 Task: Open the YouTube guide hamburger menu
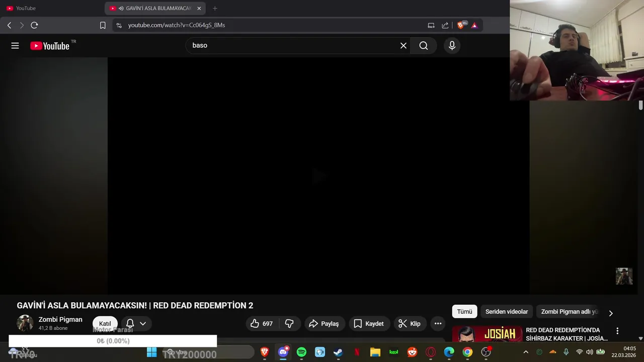[15, 46]
